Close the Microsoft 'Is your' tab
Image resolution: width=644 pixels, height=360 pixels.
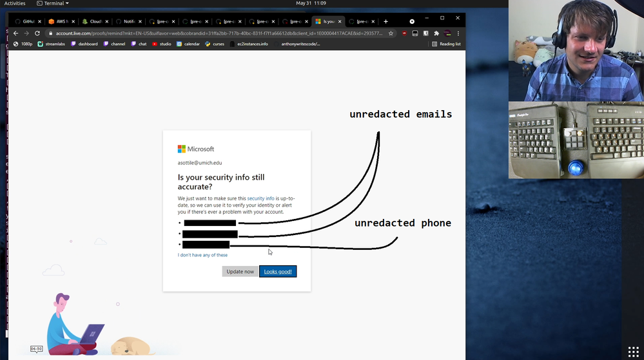(340, 21)
